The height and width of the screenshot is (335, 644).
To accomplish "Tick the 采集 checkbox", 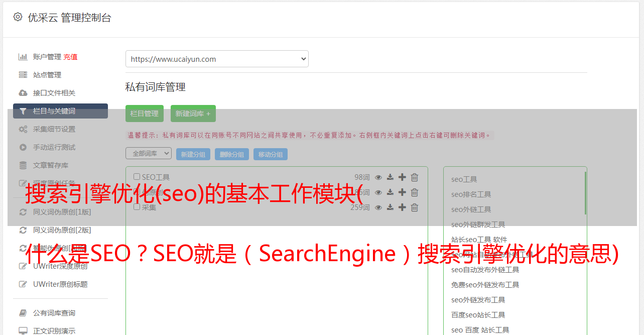I will 137,207.
